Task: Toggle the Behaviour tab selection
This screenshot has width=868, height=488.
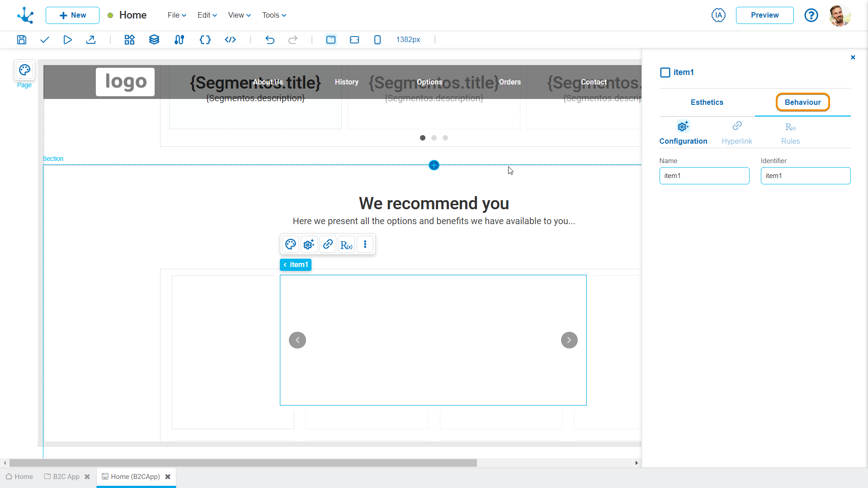Action: point(802,102)
